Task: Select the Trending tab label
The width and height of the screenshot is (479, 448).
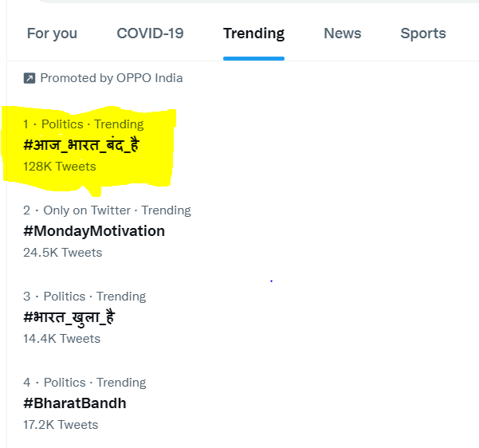Action: click(x=254, y=33)
